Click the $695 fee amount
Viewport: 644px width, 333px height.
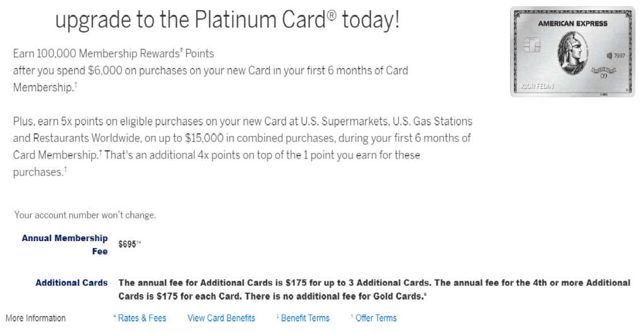130,244
